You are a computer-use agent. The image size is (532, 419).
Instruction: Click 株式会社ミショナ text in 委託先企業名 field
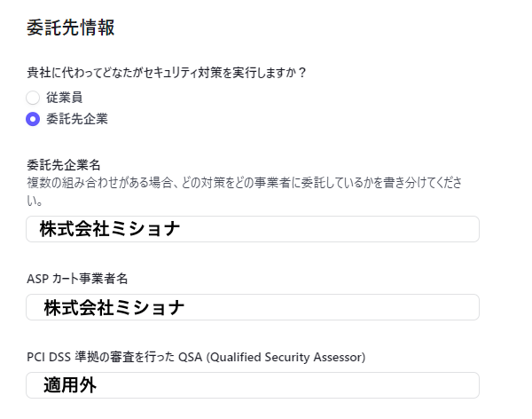[110, 229]
